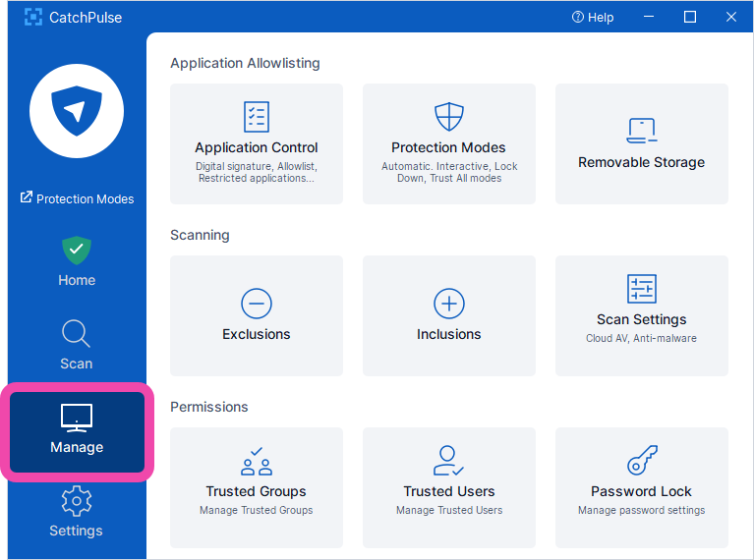
Task: Click the Password Lock key icon
Action: [x=641, y=461]
